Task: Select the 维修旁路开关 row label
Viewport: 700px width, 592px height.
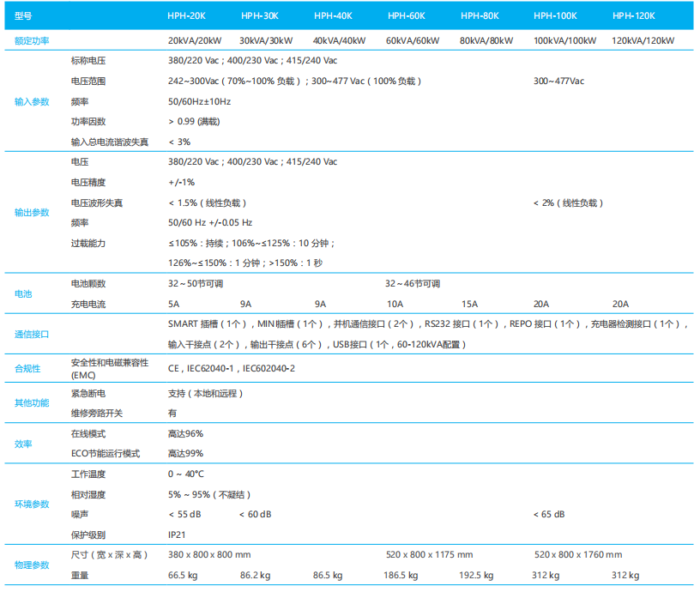Action: click(97, 414)
